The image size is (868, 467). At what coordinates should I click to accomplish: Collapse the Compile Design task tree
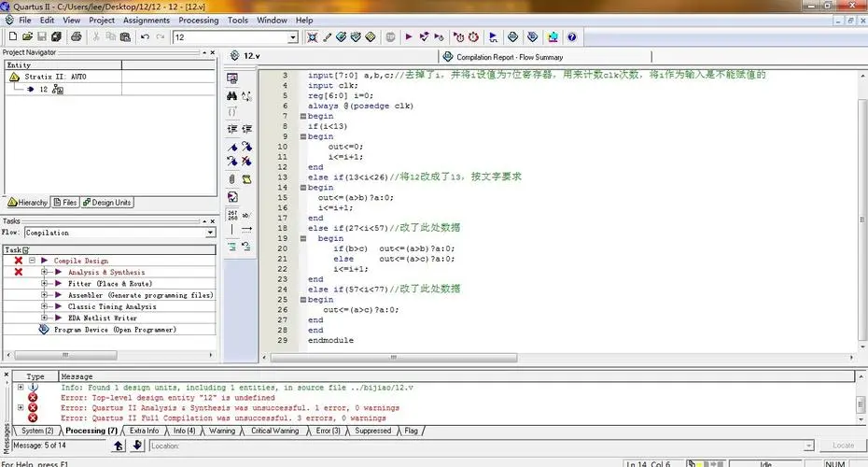32,261
